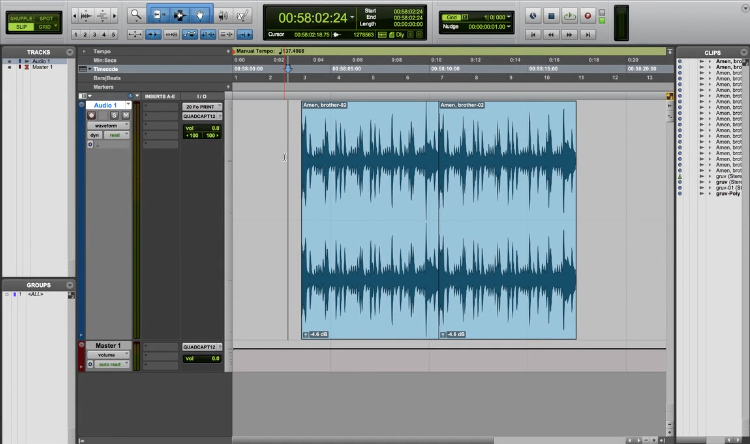Screen dimensions: 750x444
Task: Click return to zero button
Action: pos(533,34)
